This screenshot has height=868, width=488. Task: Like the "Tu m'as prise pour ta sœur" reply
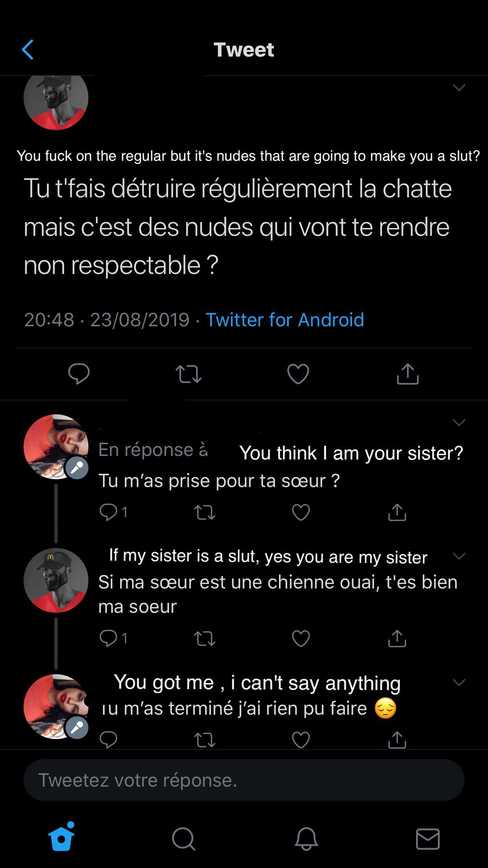301,512
